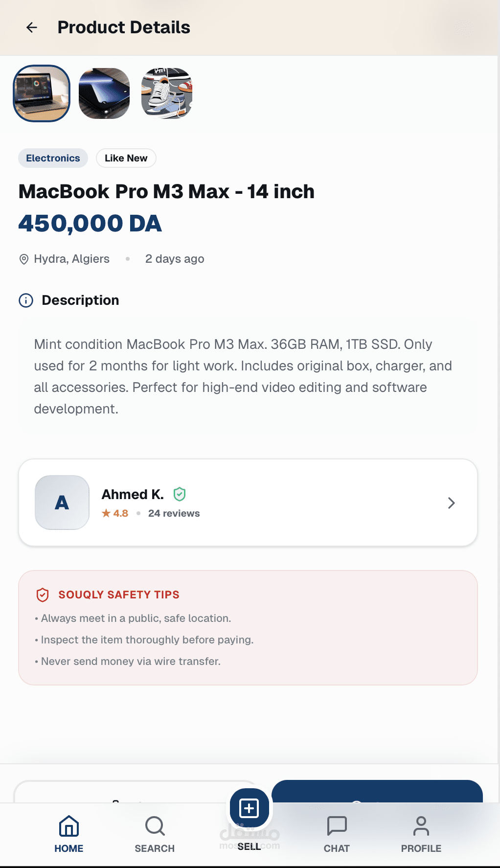Click the 4.8 star rating
500x868 pixels.
click(115, 513)
